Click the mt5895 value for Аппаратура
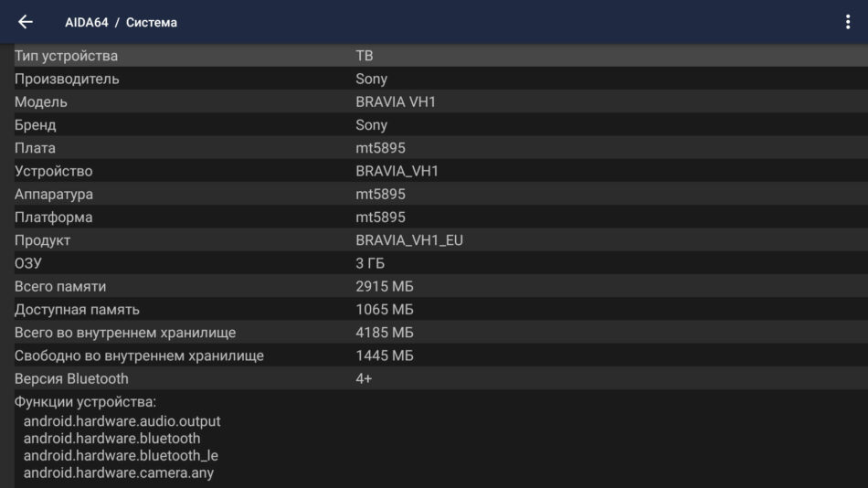Screen dimensions: 868x488 pyautogui.click(x=380, y=195)
